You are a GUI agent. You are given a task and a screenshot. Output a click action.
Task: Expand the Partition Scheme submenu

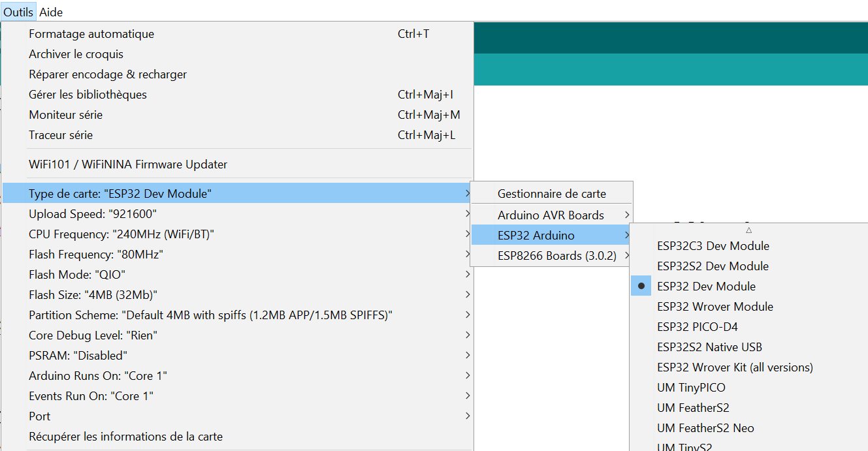210,315
